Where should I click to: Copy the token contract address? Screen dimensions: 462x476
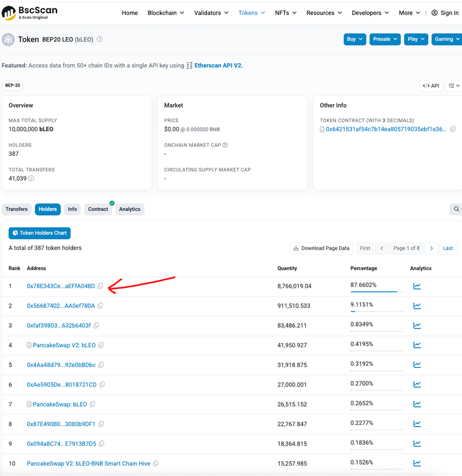click(452, 129)
